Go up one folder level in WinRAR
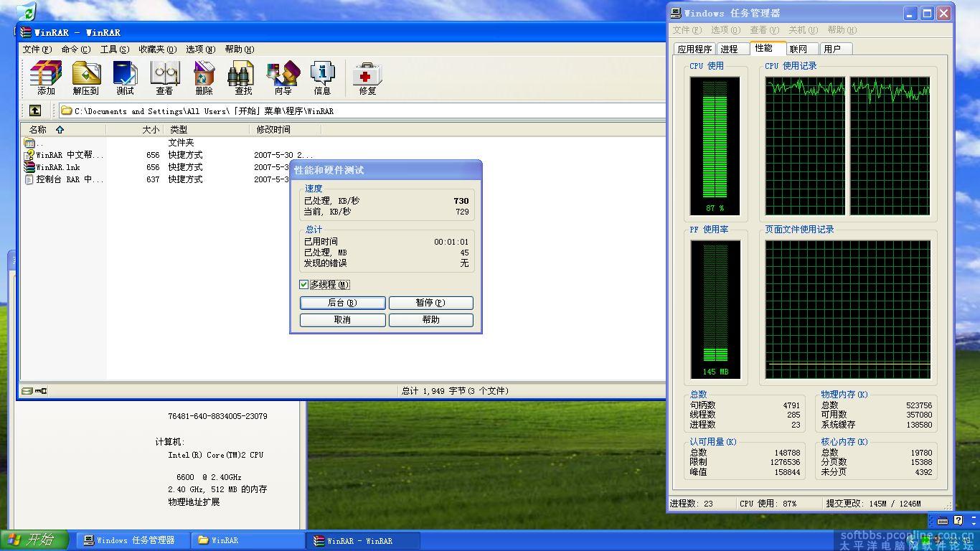The height and width of the screenshot is (551, 980). (34, 110)
